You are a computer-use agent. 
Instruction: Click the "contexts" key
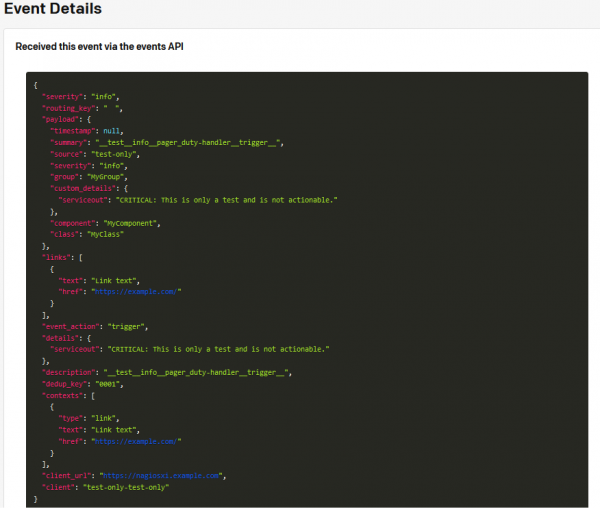[62, 395]
